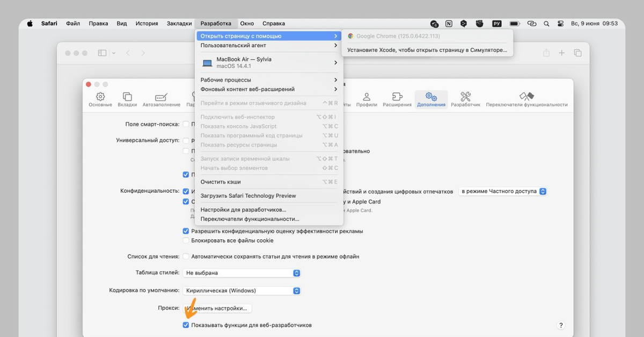
Task: Select the Профили settings icon
Action: point(367,97)
